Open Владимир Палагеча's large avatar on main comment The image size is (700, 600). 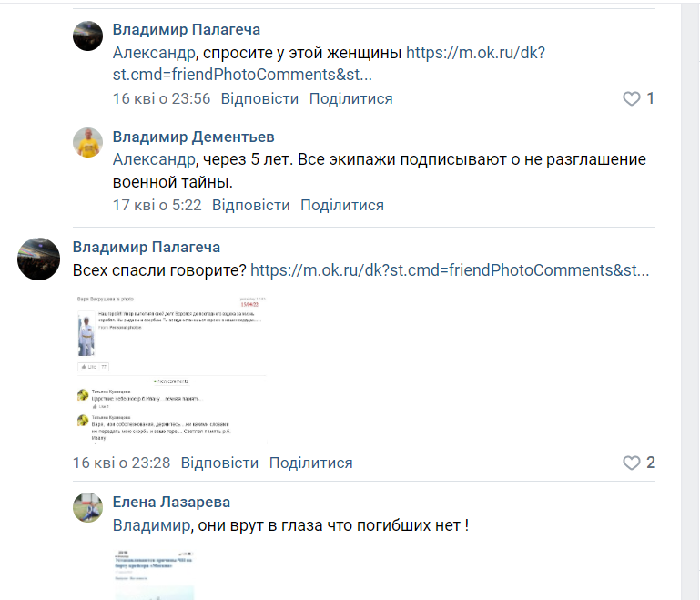tap(38, 259)
